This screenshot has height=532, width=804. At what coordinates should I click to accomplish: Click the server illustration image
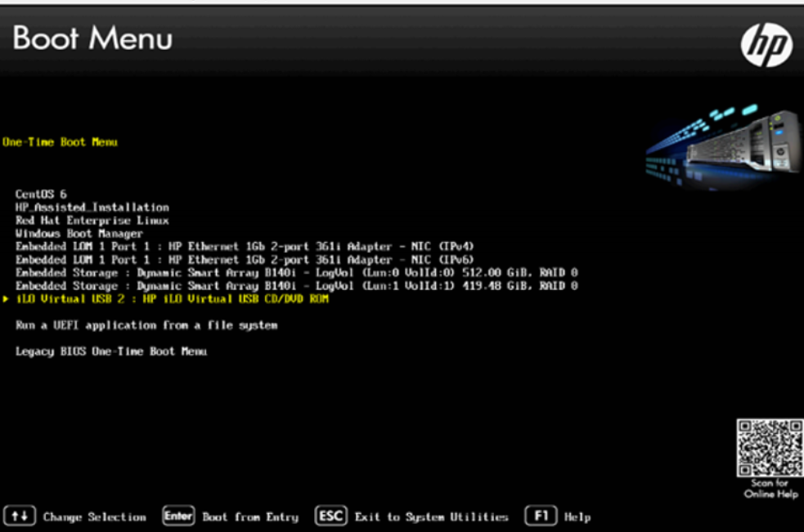coord(724,146)
